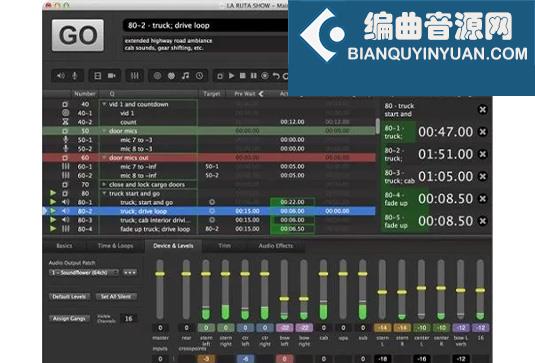Click the center L level box showing -10
Screen dimensions: 535x363
click(422, 328)
